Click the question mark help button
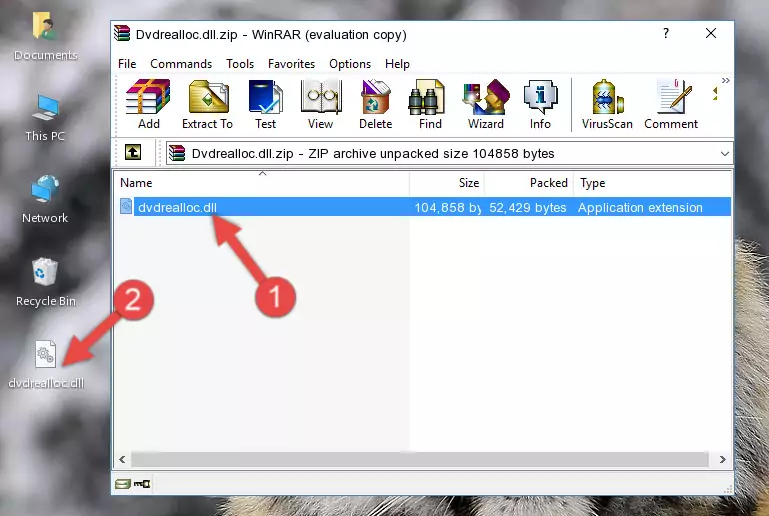 [x=666, y=33]
